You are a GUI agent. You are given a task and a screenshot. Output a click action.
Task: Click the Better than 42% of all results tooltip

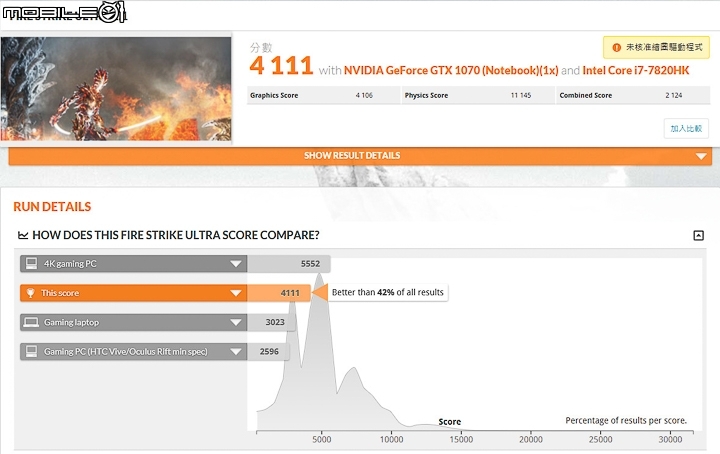pyautogui.click(x=387, y=292)
